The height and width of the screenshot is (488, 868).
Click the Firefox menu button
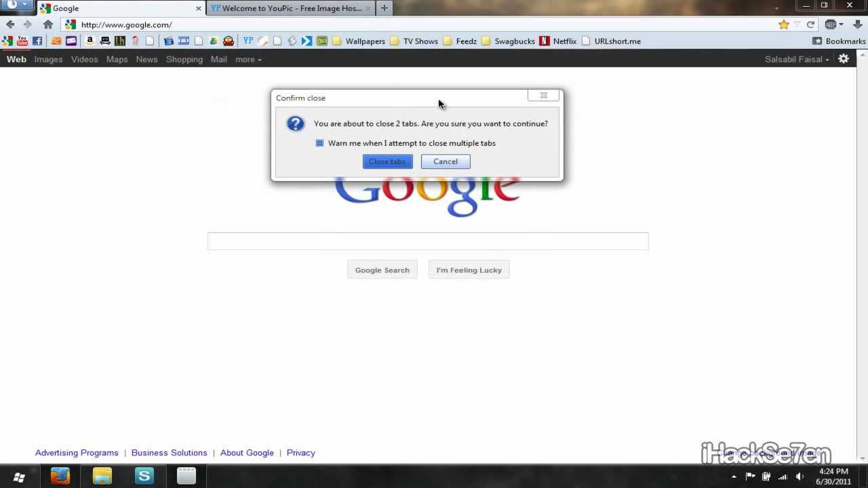pos(17,5)
